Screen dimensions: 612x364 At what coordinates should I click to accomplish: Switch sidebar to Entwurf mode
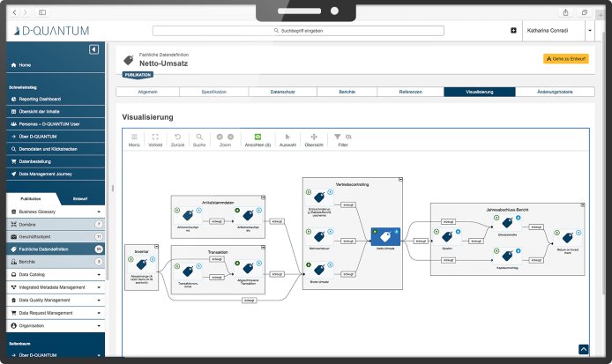[x=80, y=199]
